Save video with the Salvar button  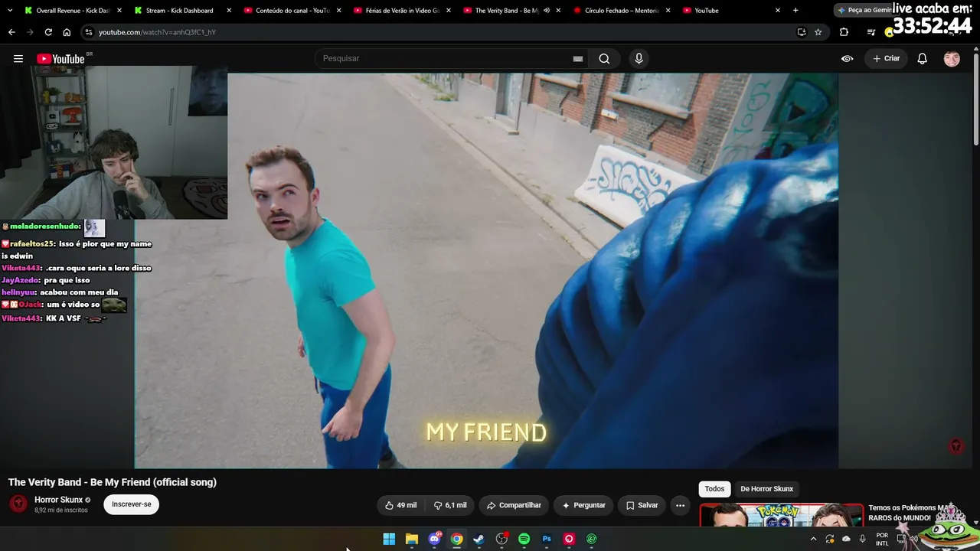tap(642, 505)
